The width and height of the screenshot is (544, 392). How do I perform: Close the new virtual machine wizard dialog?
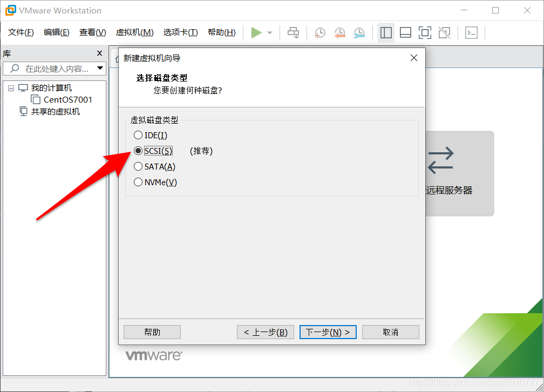click(413, 58)
